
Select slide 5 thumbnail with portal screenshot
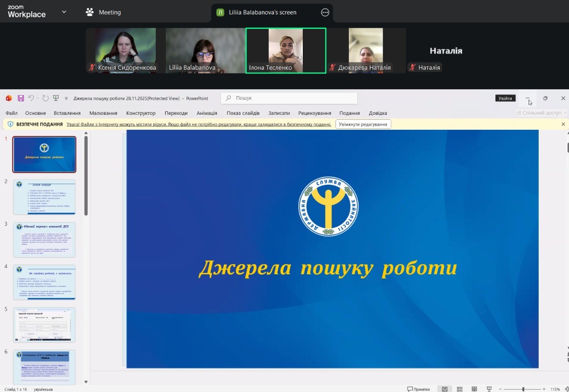point(44,325)
